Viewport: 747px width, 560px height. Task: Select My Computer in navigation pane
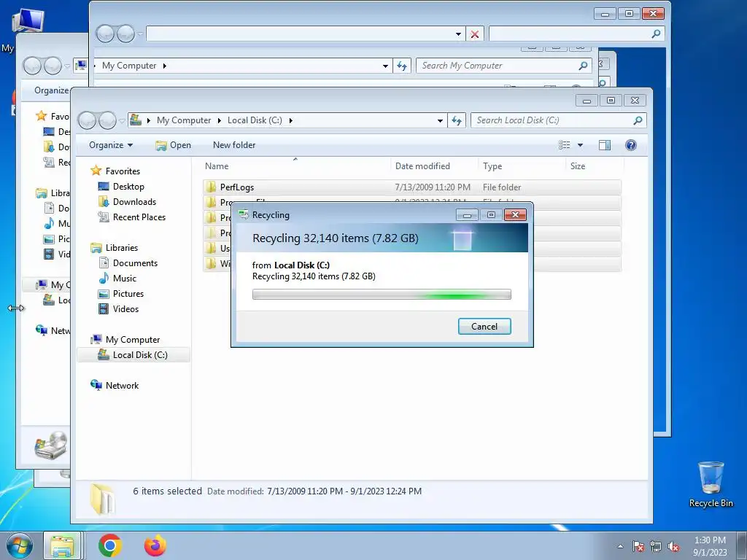tap(133, 340)
